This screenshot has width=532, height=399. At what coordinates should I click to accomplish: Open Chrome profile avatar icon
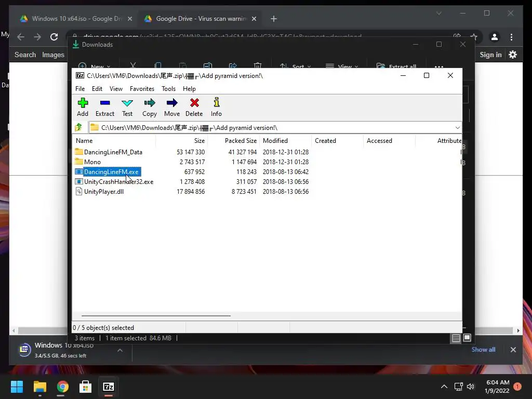pos(495,37)
